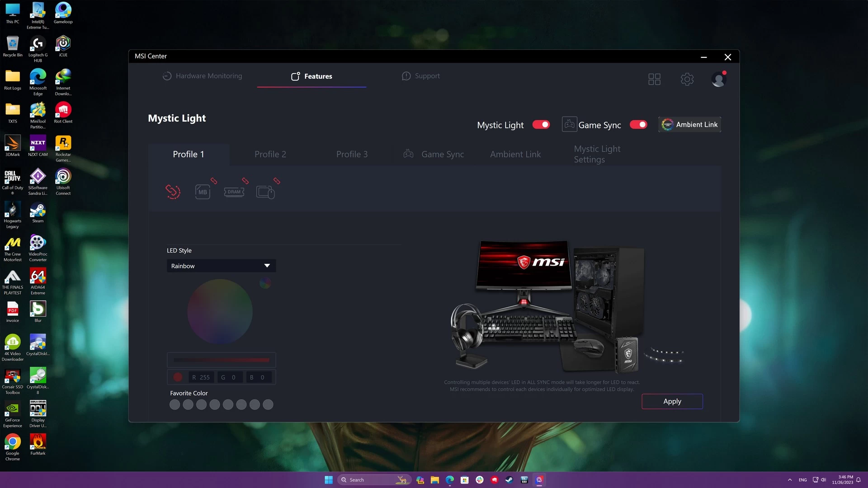The width and height of the screenshot is (868, 488).
Task: Click the Game Sync gamepad icon beside the toggle
Action: [569, 124]
